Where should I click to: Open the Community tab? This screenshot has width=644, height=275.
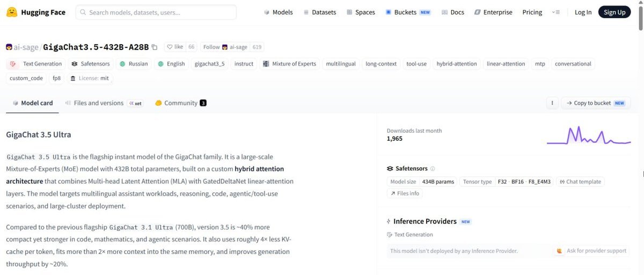[x=181, y=103]
